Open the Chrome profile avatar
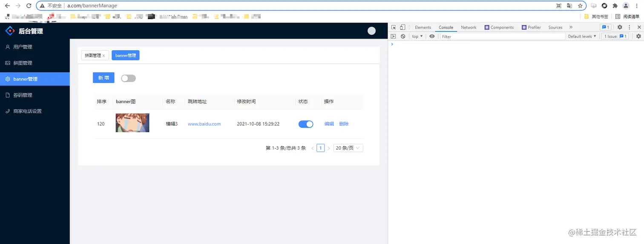The height and width of the screenshot is (244, 644). [x=626, y=6]
